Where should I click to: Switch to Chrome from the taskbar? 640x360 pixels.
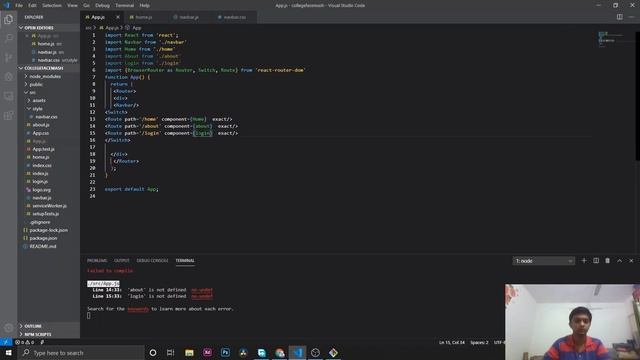click(x=280, y=353)
